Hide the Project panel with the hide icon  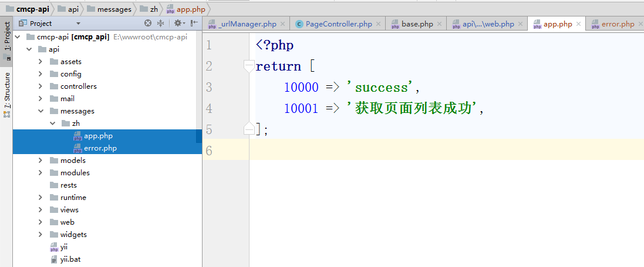coord(194,23)
